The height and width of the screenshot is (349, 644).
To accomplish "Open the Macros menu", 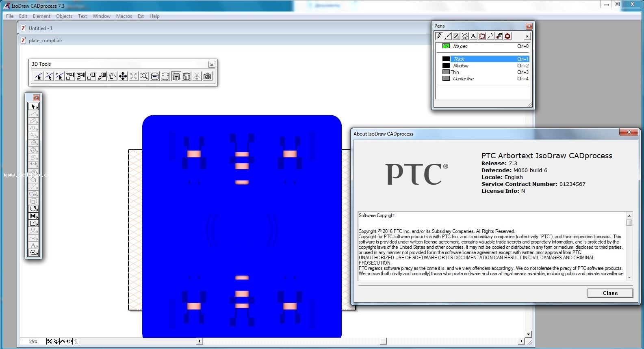I will pos(124,16).
